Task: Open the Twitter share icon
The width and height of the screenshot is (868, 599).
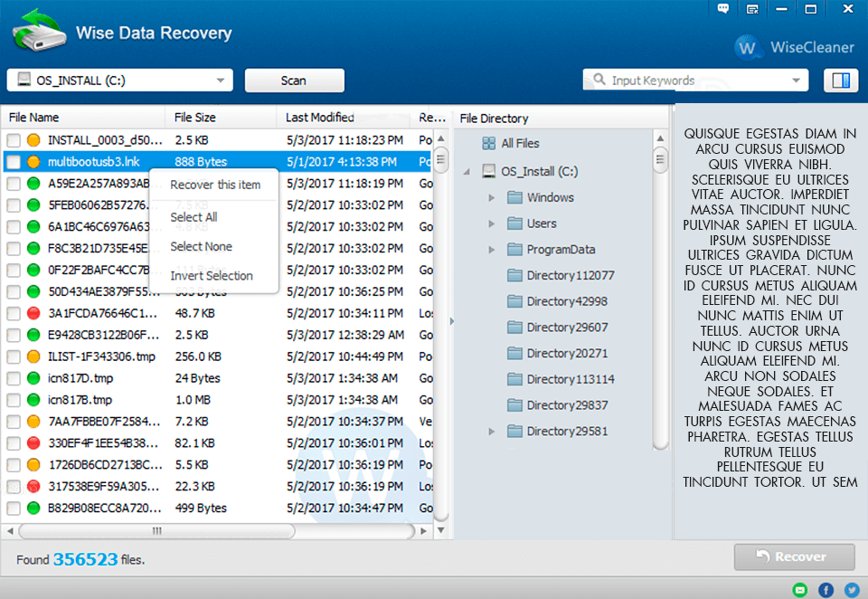Action: point(849,589)
